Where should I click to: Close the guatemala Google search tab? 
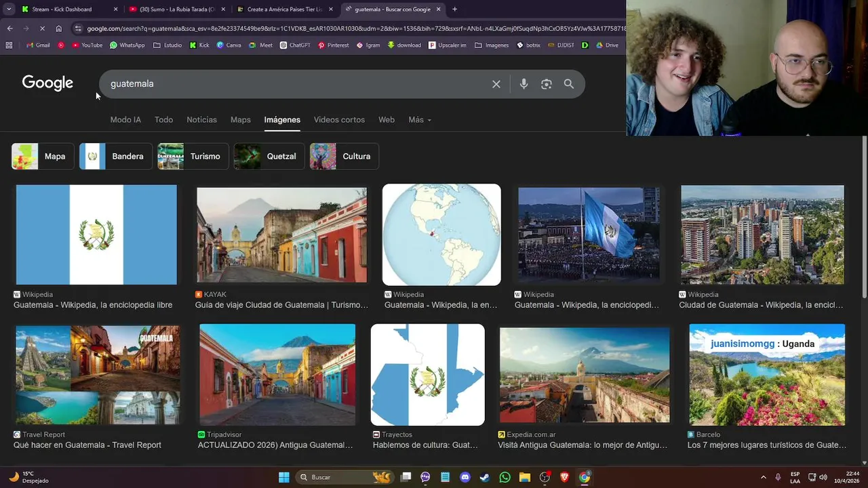click(x=438, y=9)
